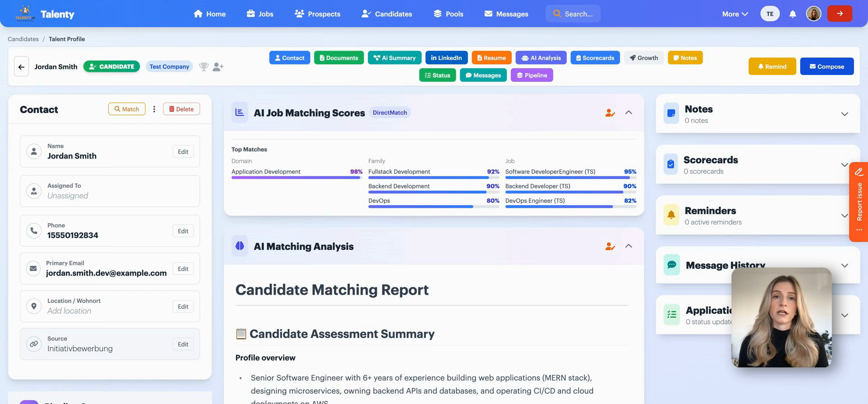Expand the Application status panel chevron

[x=844, y=315]
